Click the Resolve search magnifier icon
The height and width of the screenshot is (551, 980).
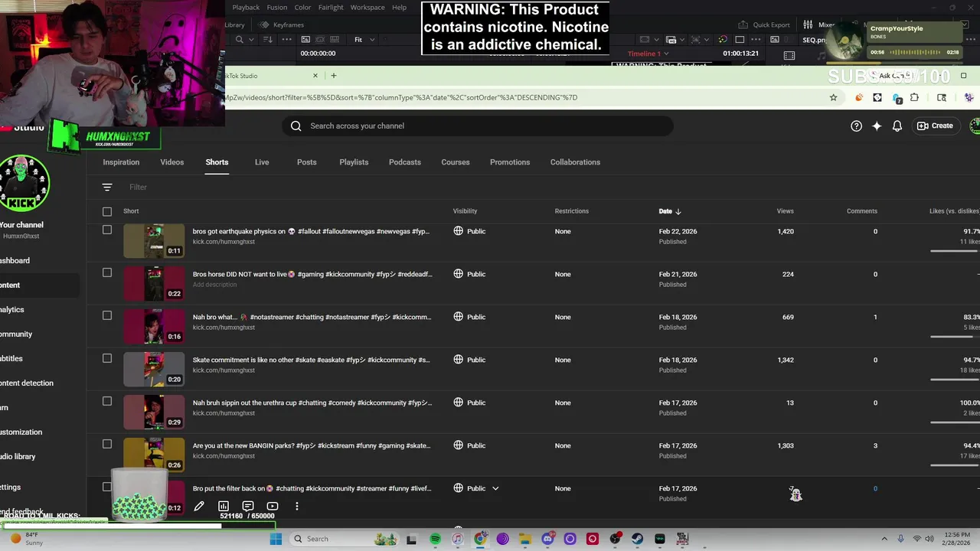240,40
